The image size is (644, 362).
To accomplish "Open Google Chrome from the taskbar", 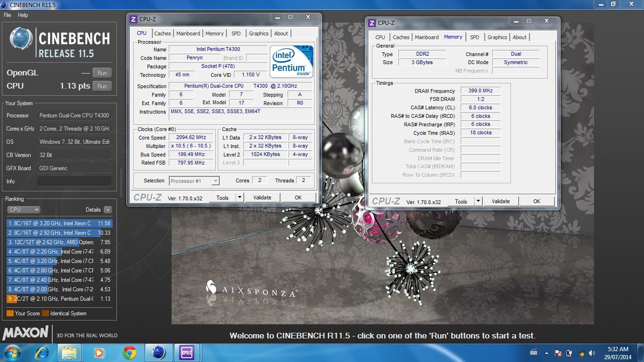I will [130, 353].
